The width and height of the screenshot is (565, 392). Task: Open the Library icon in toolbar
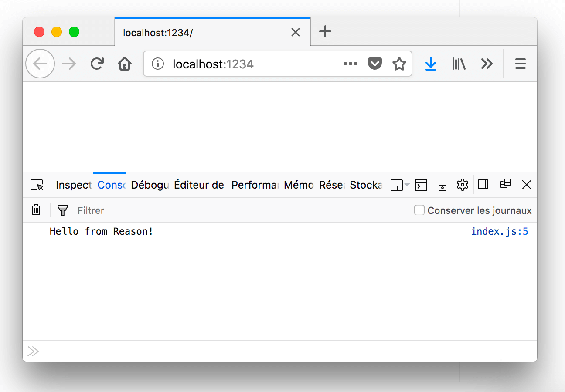click(459, 64)
